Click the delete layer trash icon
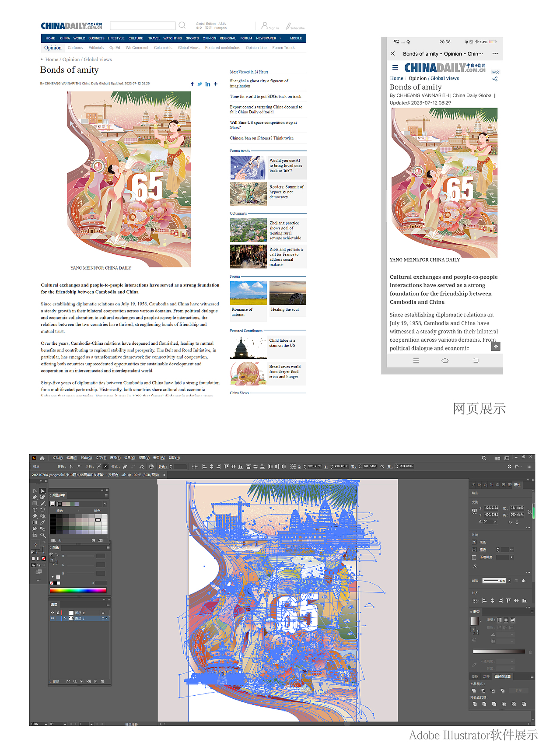Image resolution: width=560 pixels, height=753 pixels. click(x=102, y=682)
